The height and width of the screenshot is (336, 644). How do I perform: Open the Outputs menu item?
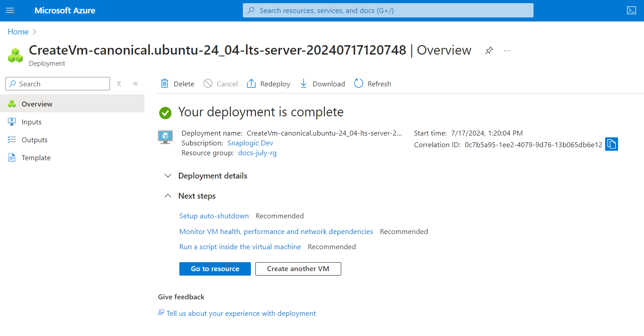(x=34, y=140)
